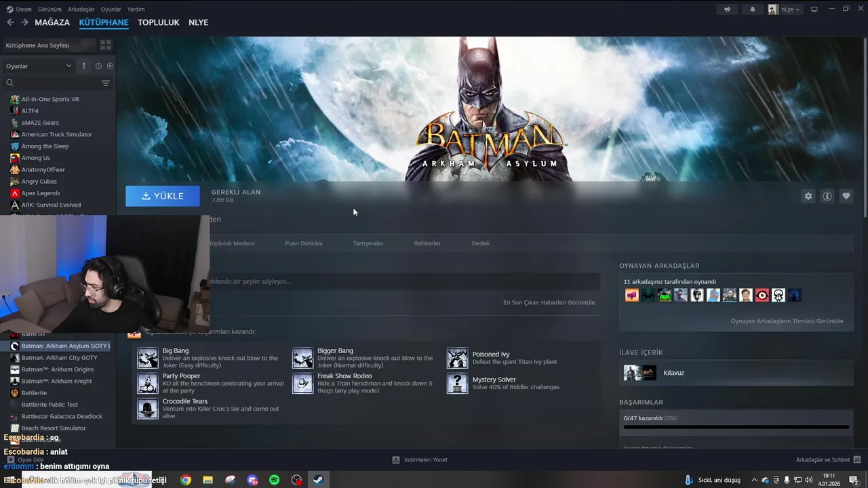
Task: Go forward with the right arrow
Action: click(x=24, y=22)
